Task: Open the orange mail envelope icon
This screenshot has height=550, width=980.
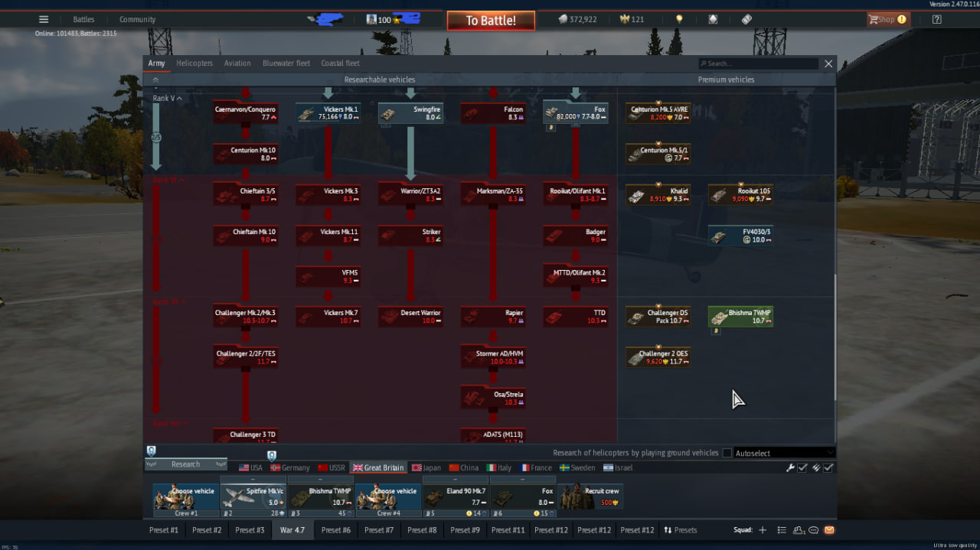Action: tap(829, 530)
